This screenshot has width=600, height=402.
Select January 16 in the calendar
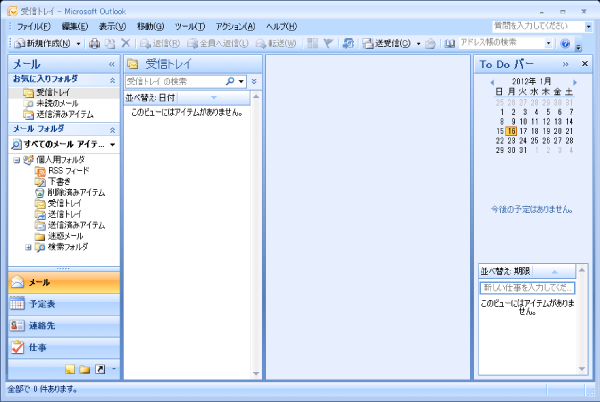(x=511, y=131)
